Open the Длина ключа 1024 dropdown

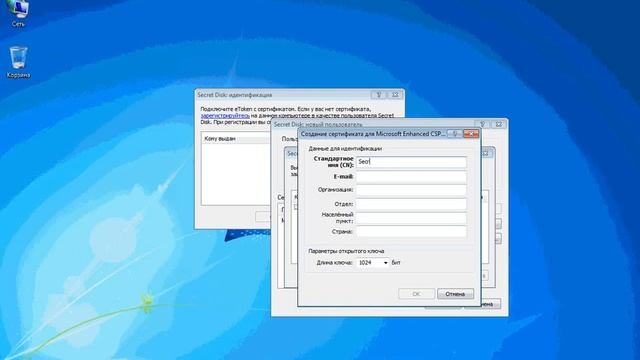[x=373, y=263]
